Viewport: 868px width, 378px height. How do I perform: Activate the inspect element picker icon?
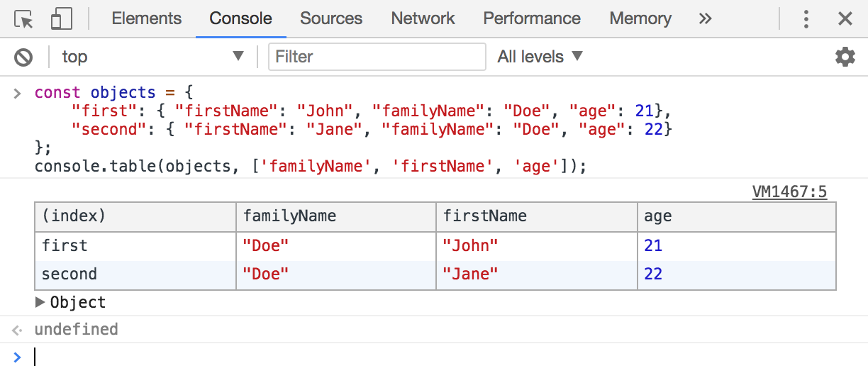[23, 19]
